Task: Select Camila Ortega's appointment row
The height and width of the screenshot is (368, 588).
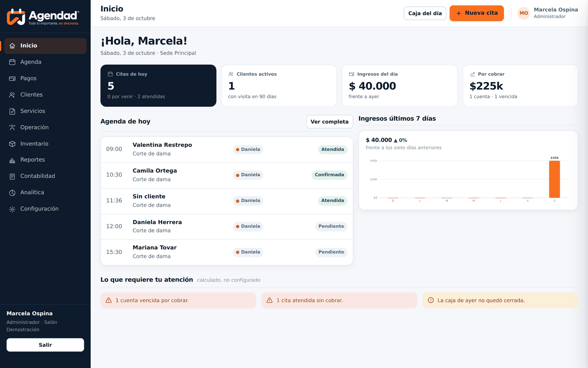Action: pyautogui.click(x=227, y=175)
